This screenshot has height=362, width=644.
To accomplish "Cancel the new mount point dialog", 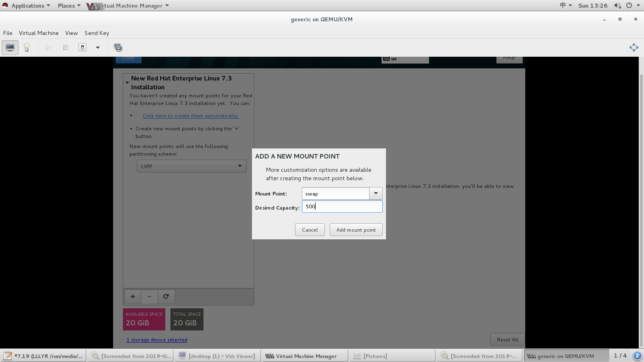I will pos(310,230).
